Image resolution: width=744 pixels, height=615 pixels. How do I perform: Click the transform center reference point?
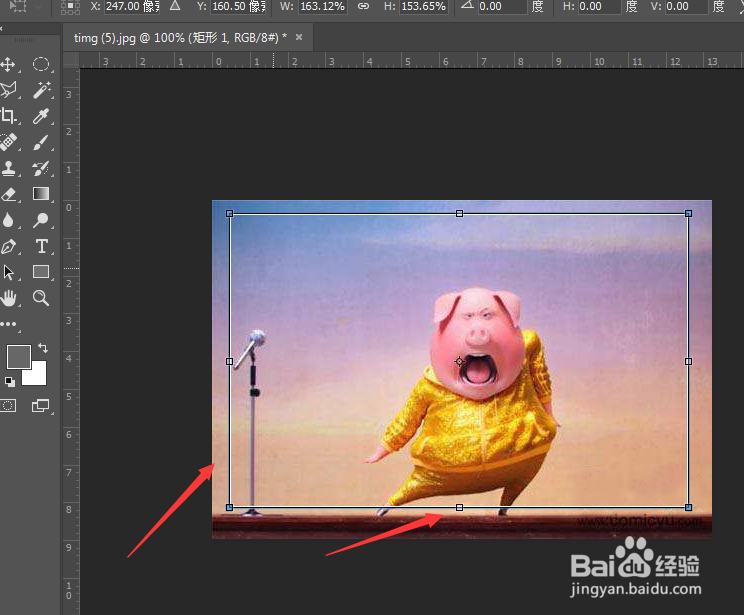(x=459, y=362)
